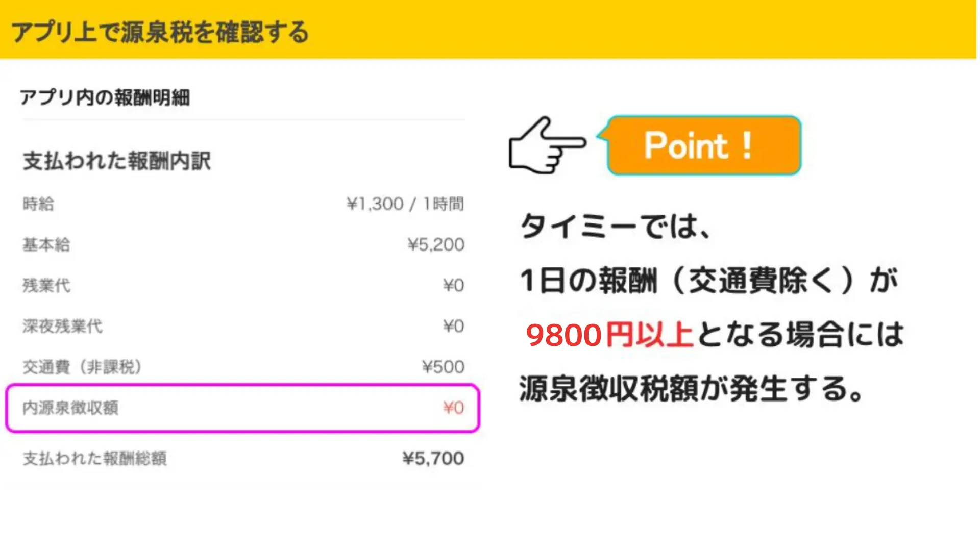Viewport: 980px width, 551px height.
Task: Click the 深夜残業代 row label
Action: tap(62, 326)
